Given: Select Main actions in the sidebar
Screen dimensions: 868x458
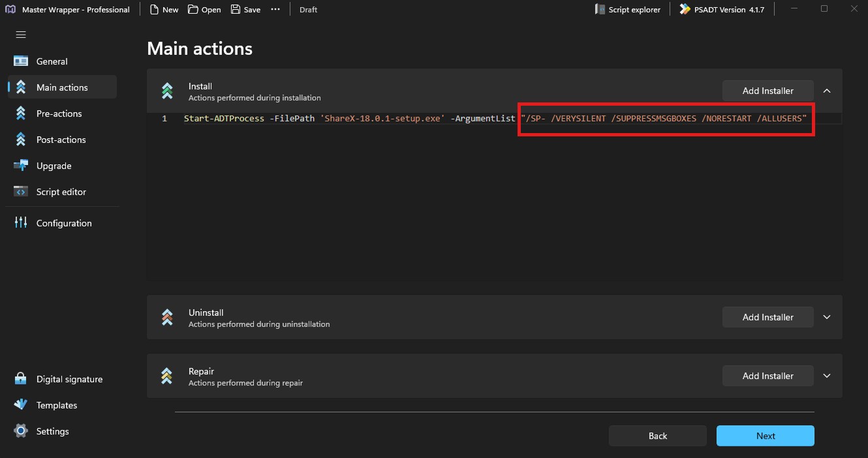Looking at the screenshot, I should (62, 87).
